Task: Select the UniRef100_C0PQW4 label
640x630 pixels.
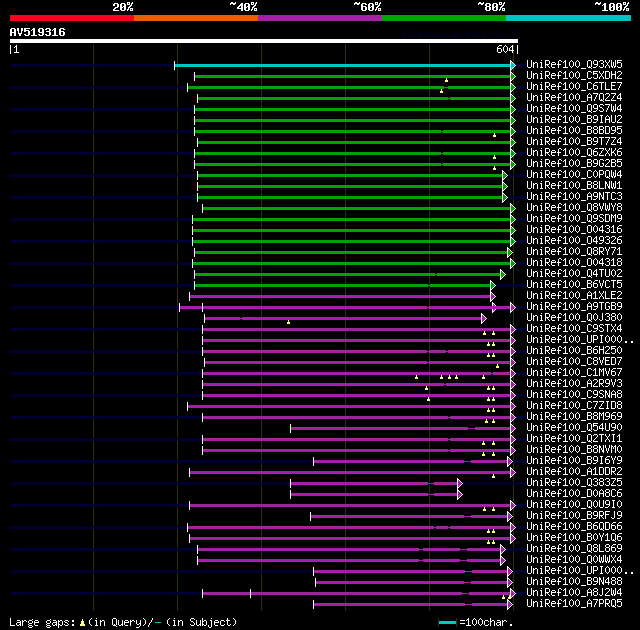Action: coord(574,175)
